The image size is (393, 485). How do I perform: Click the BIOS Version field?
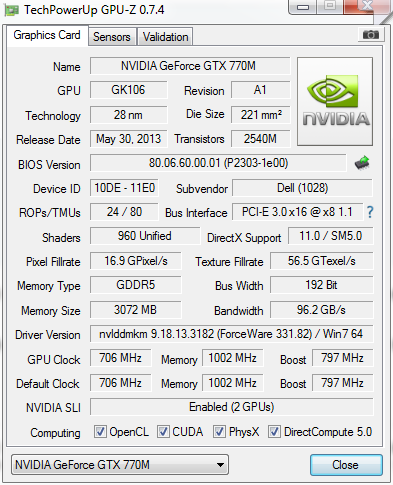tap(218, 163)
